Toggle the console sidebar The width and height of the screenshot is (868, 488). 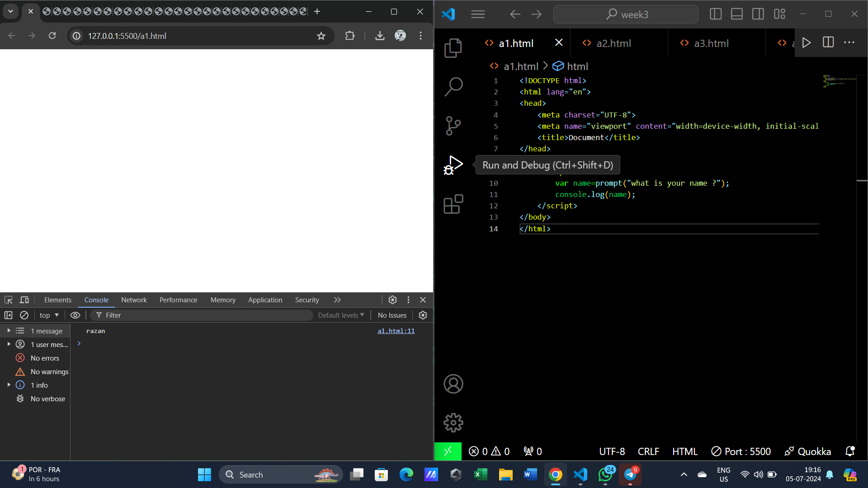[x=8, y=315]
